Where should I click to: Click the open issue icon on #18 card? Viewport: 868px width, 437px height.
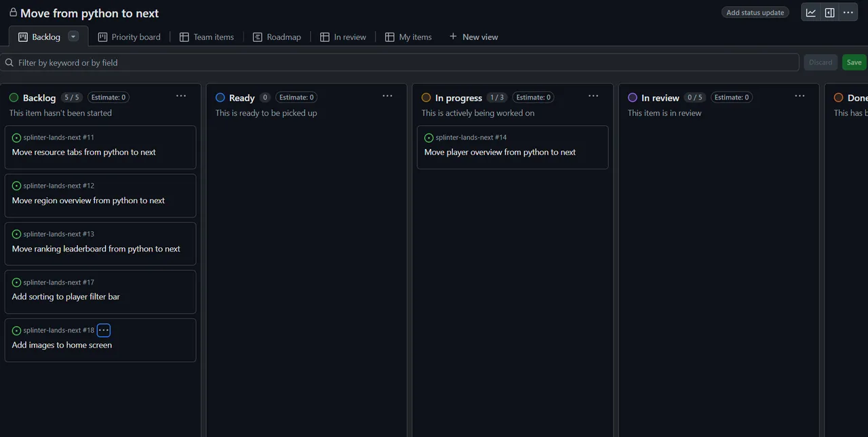click(x=17, y=331)
